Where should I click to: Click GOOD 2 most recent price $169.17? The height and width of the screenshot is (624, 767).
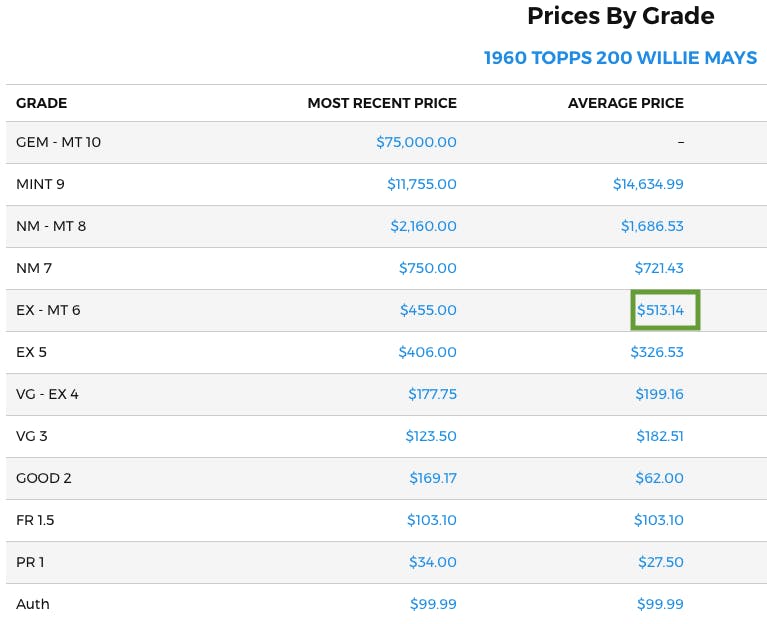pos(432,478)
